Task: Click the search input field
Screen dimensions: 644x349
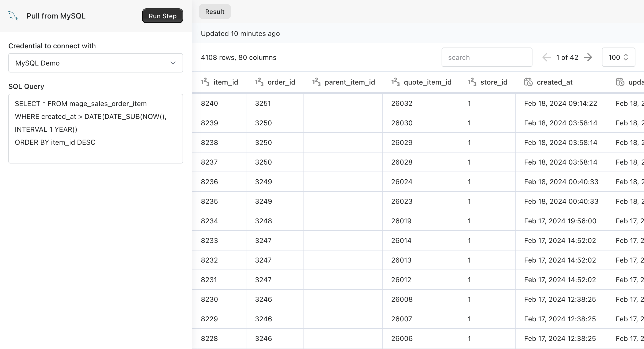Action: click(x=487, y=57)
